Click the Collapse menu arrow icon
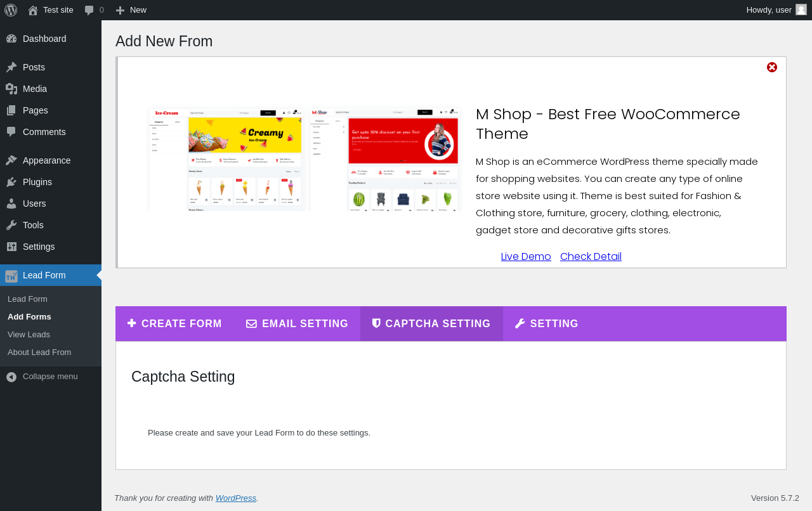This screenshot has height=511, width=812. click(11, 377)
